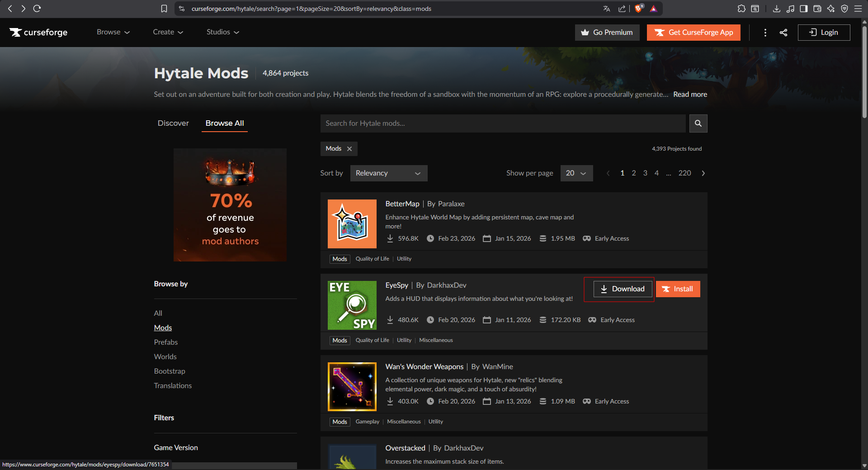Download the EyeSpy mod
This screenshot has height=470, width=868.
pos(623,289)
